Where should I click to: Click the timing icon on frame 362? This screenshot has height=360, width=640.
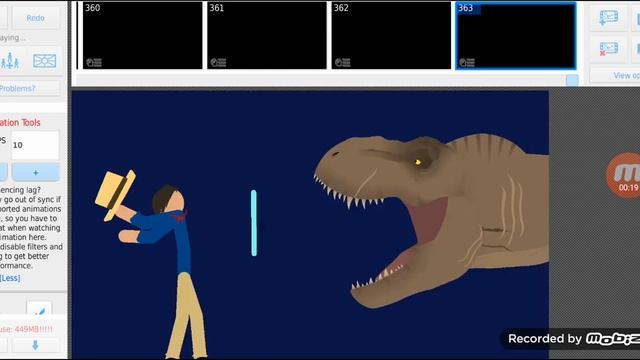(x=343, y=62)
